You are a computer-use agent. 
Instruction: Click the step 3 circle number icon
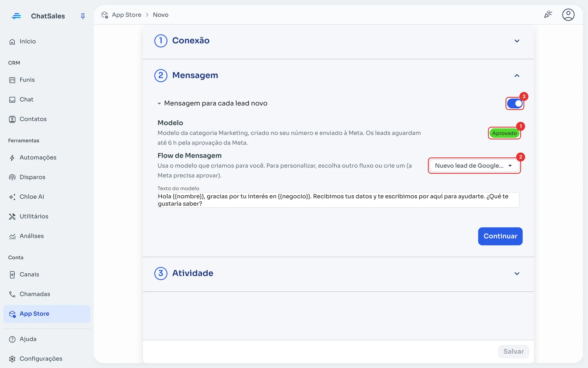161,273
